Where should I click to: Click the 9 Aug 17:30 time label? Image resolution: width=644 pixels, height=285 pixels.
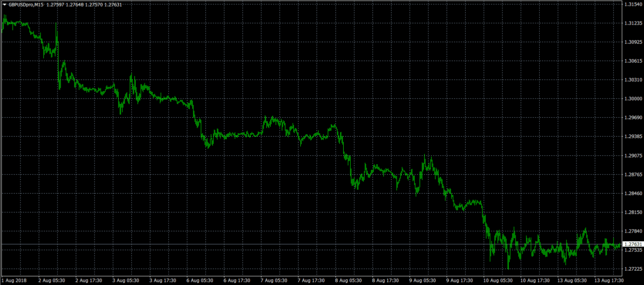point(459,281)
